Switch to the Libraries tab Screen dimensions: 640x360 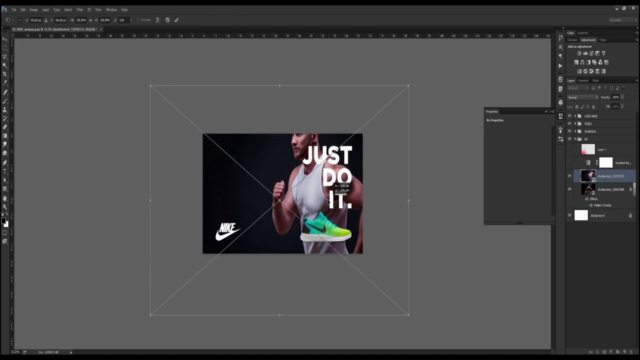point(572,40)
